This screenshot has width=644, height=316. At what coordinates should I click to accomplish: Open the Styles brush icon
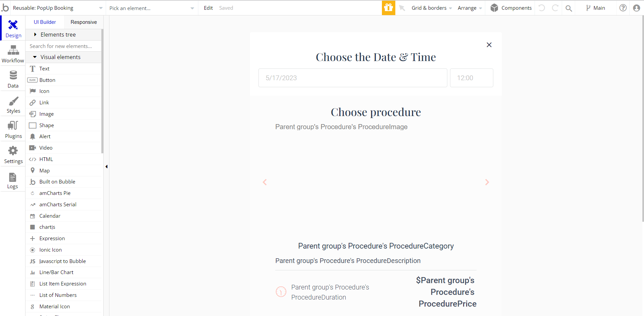[13, 104]
